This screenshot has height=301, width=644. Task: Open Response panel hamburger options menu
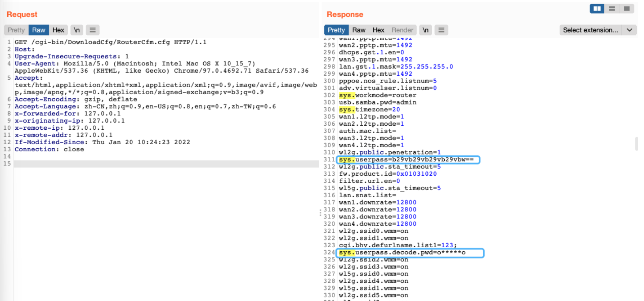point(441,30)
